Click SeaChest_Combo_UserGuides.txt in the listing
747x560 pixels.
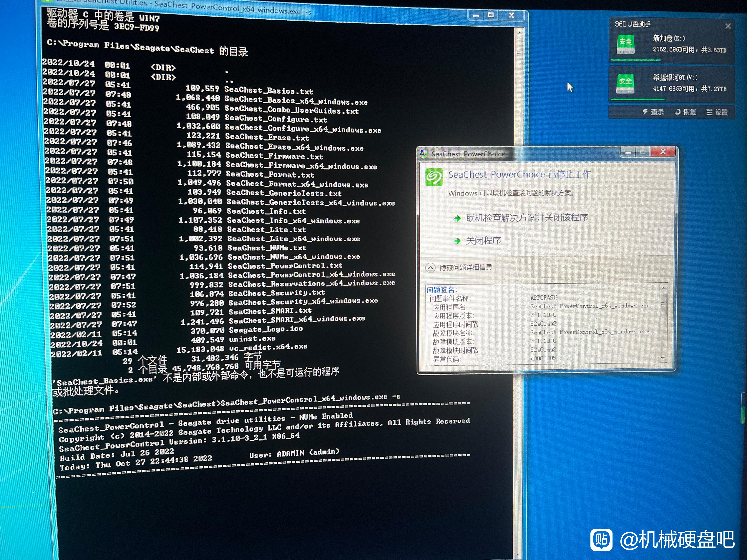pos(292,110)
